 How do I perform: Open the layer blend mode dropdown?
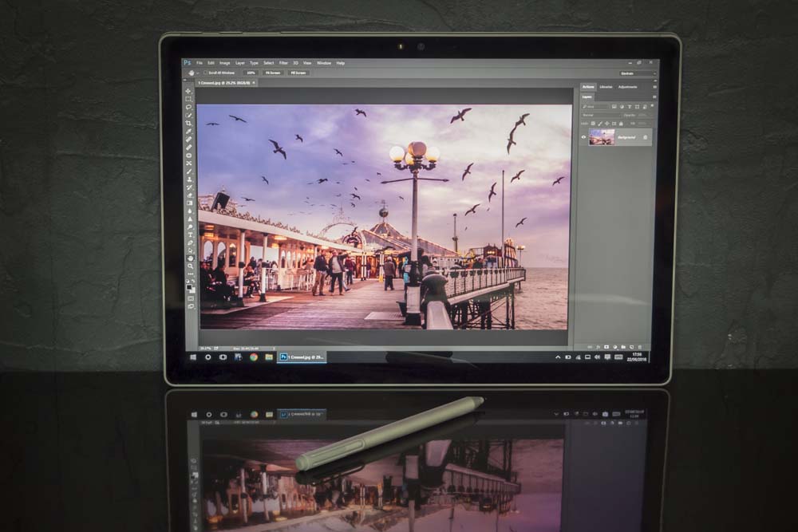click(x=601, y=115)
